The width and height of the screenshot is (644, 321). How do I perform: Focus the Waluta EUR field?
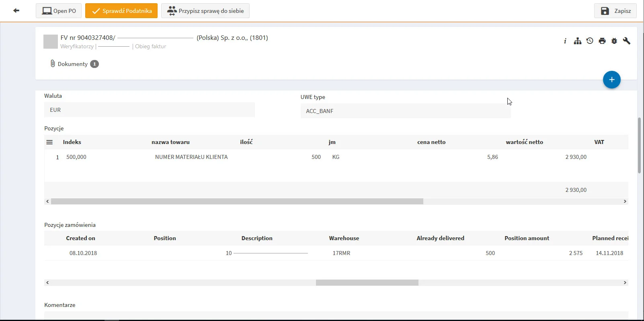[x=150, y=110]
